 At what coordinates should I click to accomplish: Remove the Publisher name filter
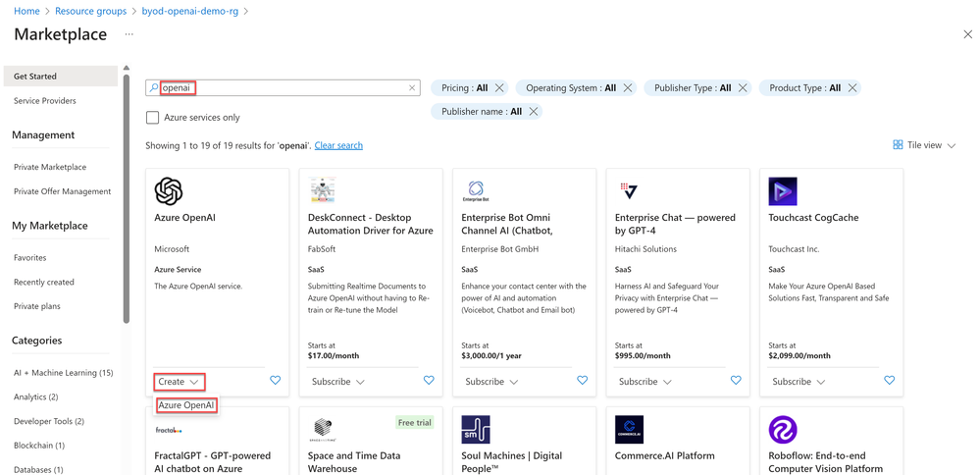click(533, 111)
